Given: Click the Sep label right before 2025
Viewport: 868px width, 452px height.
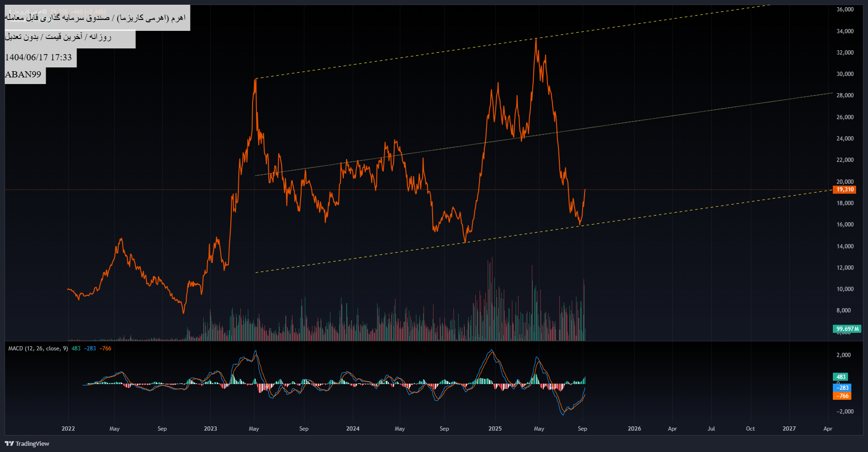Looking at the screenshot, I should [444, 429].
